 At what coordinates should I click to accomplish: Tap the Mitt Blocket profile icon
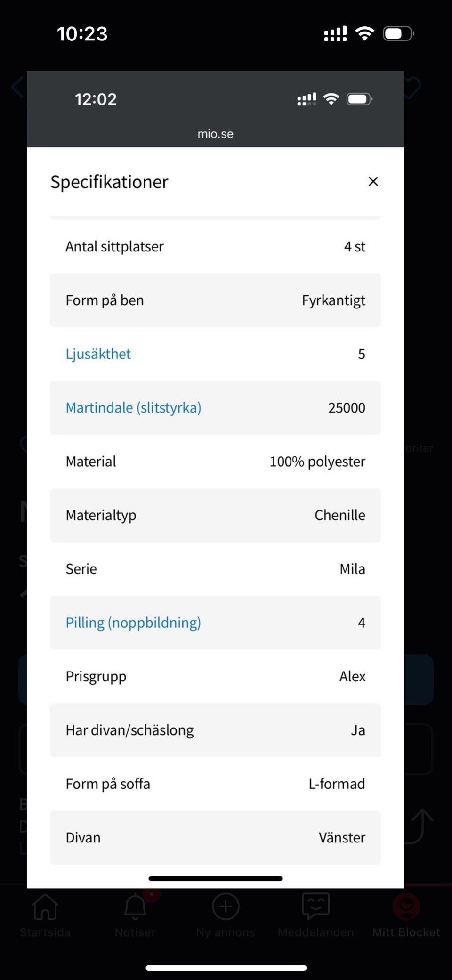click(406, 906)
